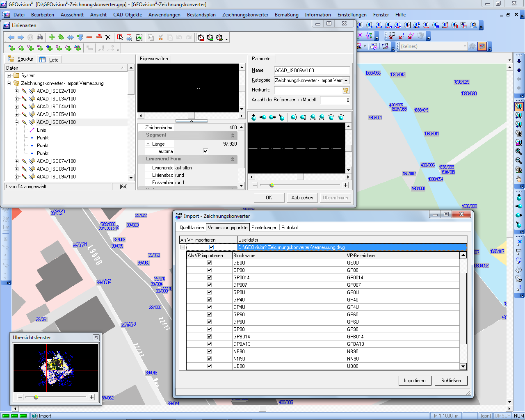Click the Schließen button

coord(451,381)
